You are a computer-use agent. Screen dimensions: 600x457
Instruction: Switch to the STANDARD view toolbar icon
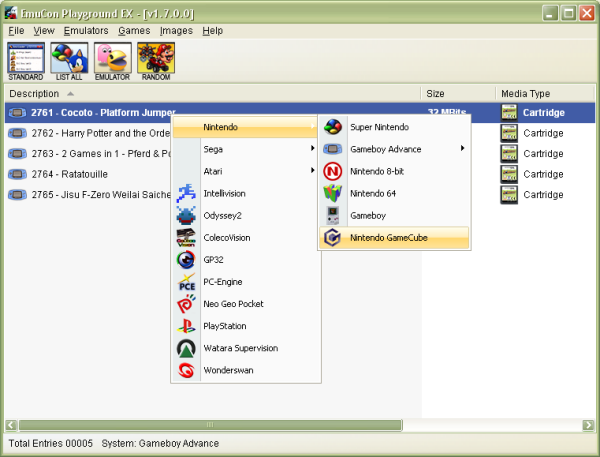tap(26, 61)
